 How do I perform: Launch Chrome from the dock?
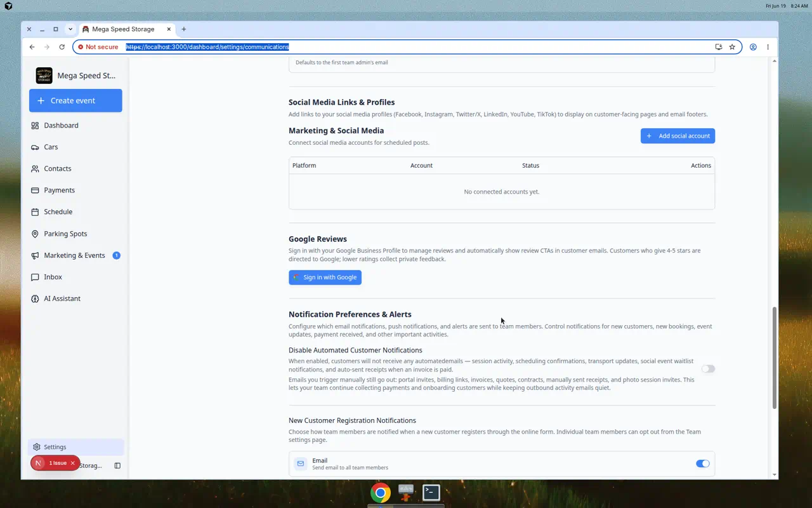(x=381, y=493)
